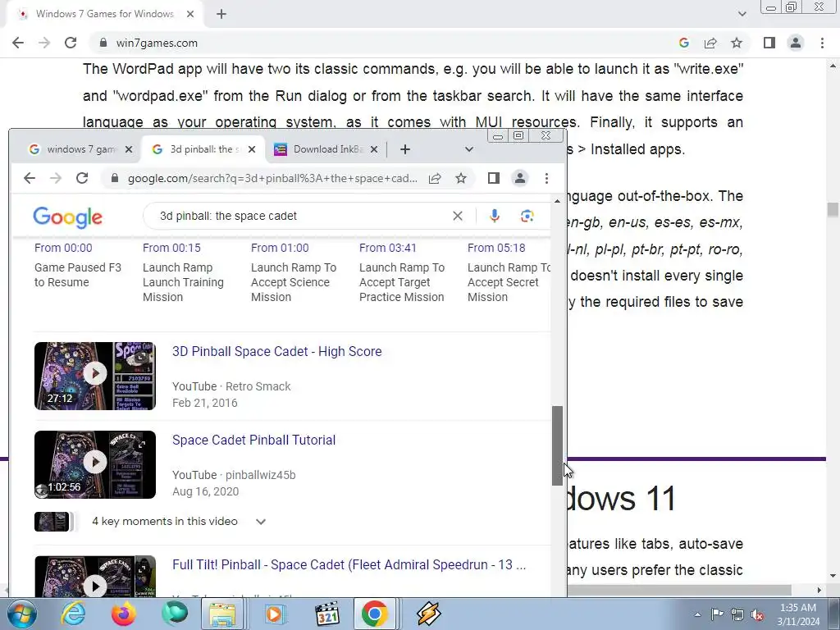The width and height of the screenshot is (840, 630).
Task: Close the Download InkBall tab
Action: [x=374, y=149]
